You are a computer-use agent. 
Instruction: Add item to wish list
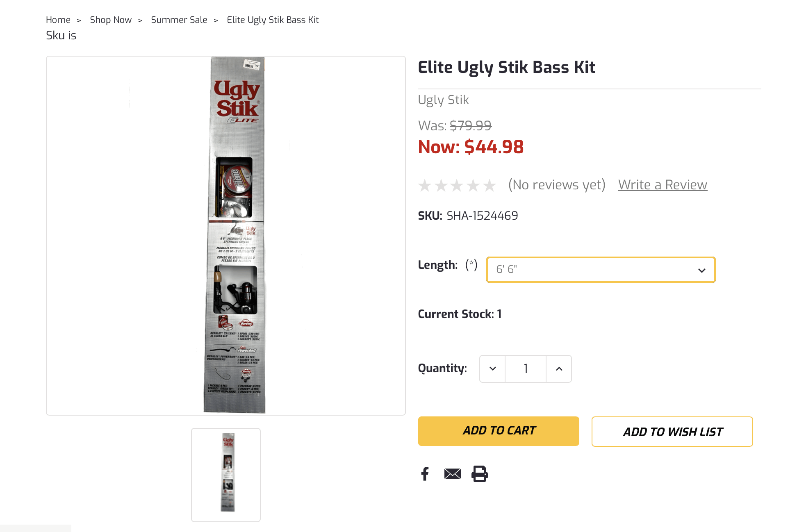tap(672, 432)
